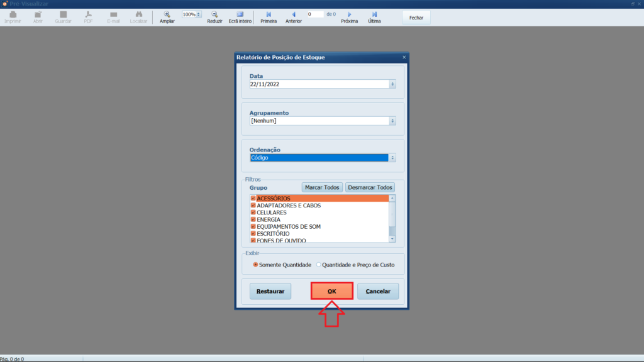Expand the Agrupamento dropdown

[x=392, y=121]
